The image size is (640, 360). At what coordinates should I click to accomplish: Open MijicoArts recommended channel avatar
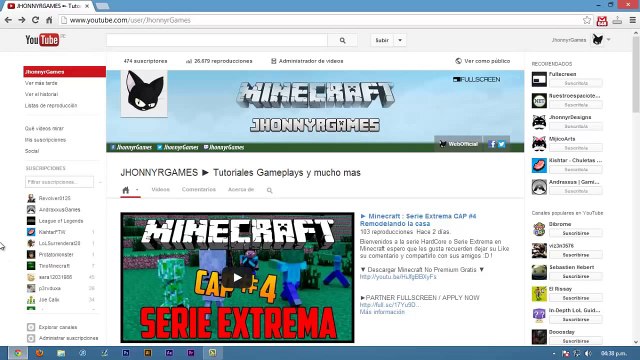coord(539,144)
